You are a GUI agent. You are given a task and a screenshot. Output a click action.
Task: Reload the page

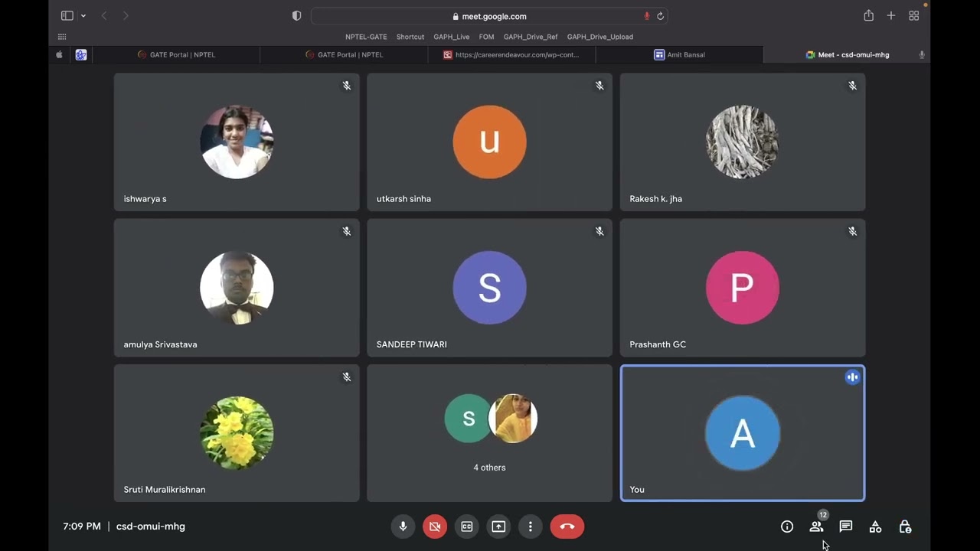pos(660,16)
